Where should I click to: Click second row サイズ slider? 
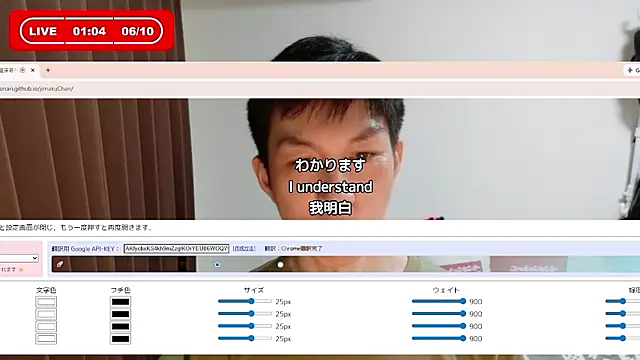(x=245, y=313)
